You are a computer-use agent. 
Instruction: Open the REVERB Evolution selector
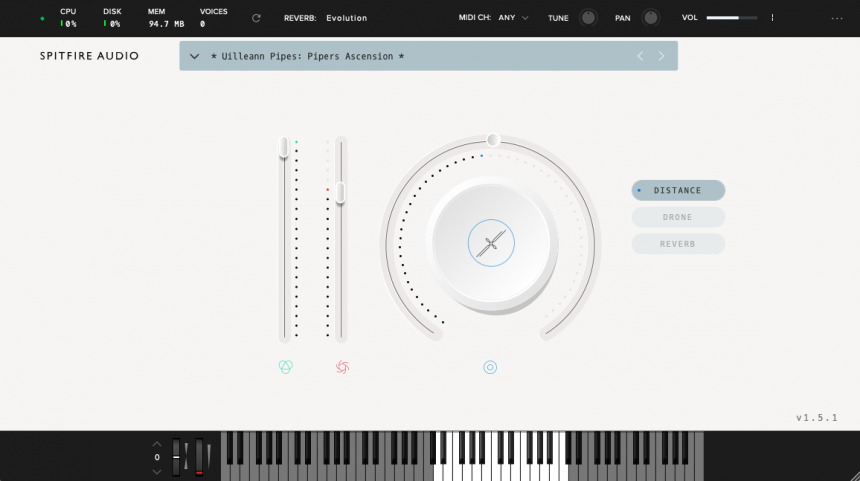346,18
